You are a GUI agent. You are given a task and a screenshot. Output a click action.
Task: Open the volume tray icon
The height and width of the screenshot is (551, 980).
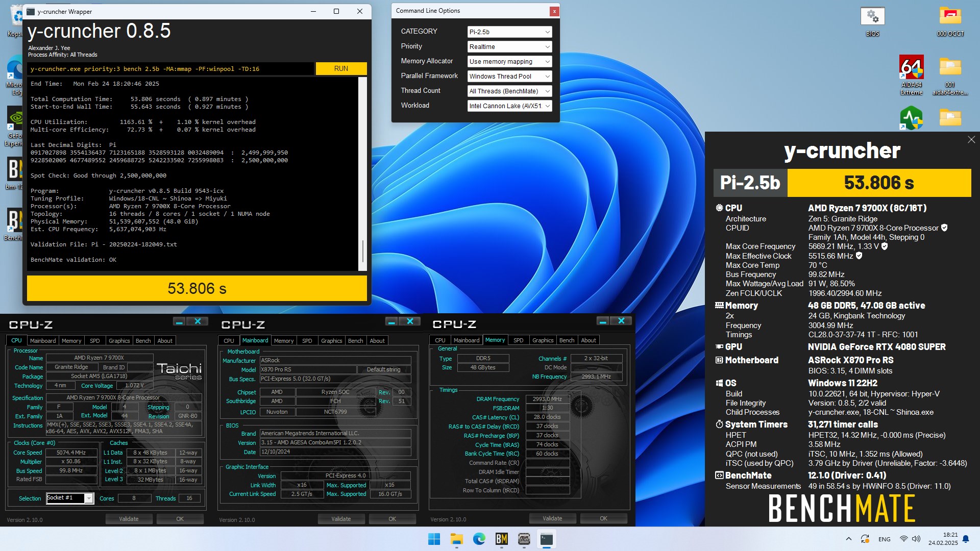pos(916,539)
